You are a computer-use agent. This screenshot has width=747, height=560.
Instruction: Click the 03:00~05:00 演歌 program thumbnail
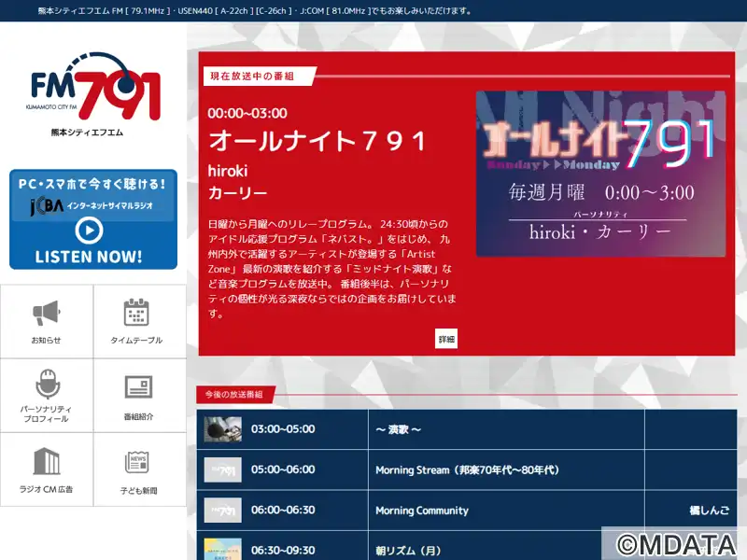pyautogui.click(x=222, y=429)
